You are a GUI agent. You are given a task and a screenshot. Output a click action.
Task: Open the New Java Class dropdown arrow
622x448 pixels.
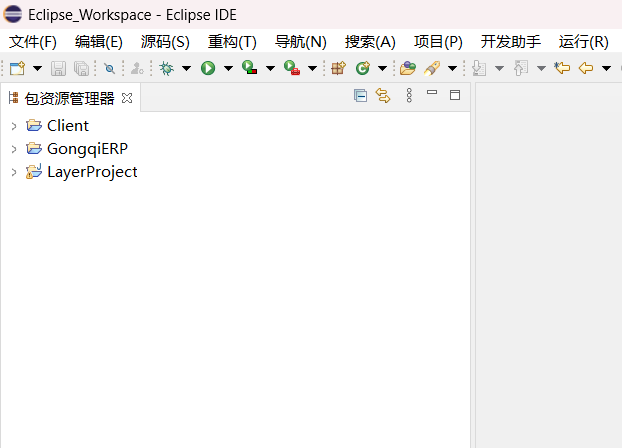pyautogui.click(x=382, y=68)
